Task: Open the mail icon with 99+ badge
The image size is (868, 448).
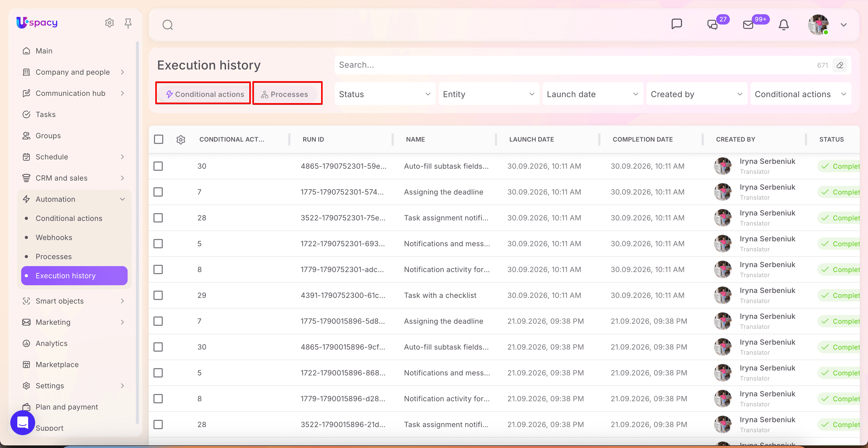Action: pyautogui.click(x=748, y=24)
